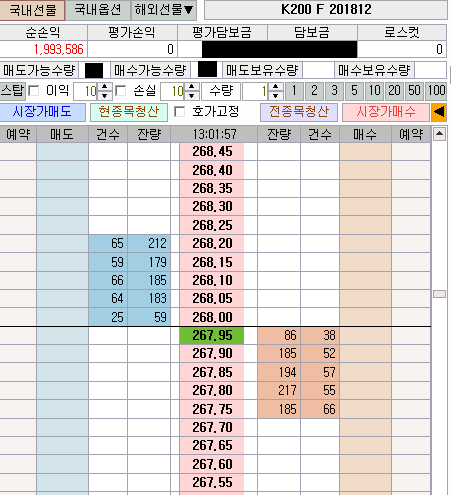Increase the 이익 tick value with up arrow
This screenshot has width=451, height=495.
coord(105,87)
